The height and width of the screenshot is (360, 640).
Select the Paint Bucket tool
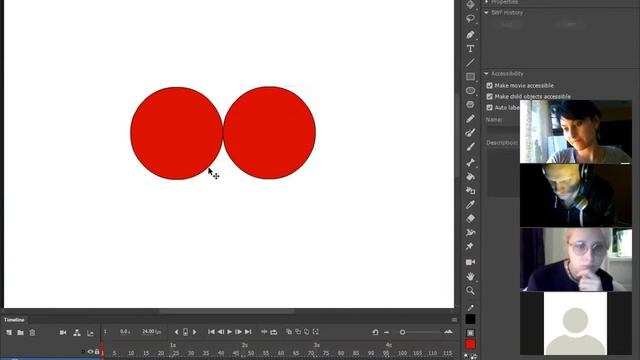(470, 176)
